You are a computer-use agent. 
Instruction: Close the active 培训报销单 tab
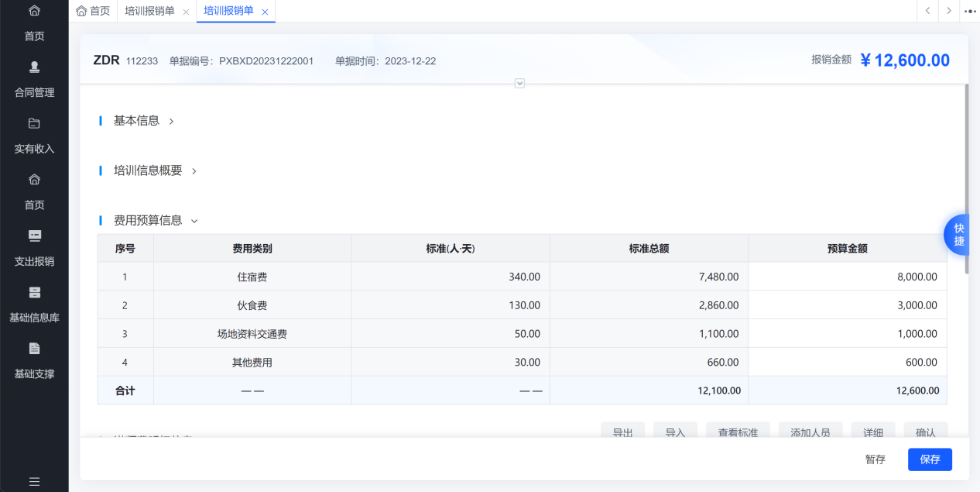tap(265, 12)
